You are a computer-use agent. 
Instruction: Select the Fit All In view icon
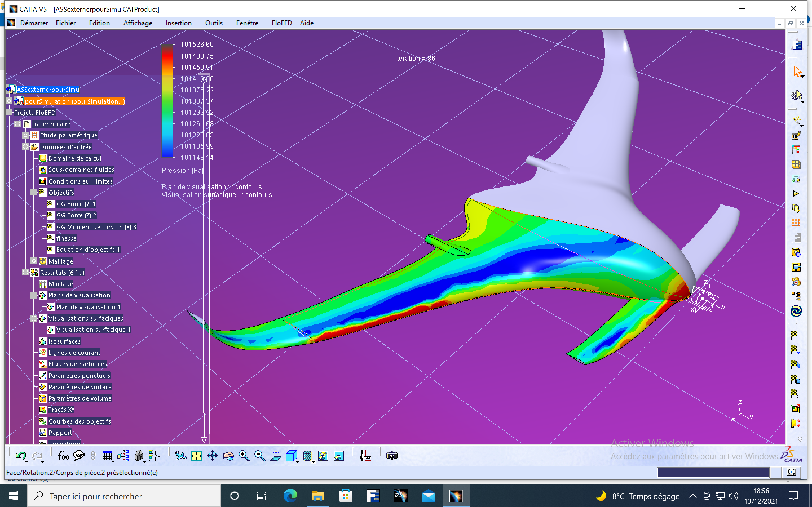click(x=196, y=455)
